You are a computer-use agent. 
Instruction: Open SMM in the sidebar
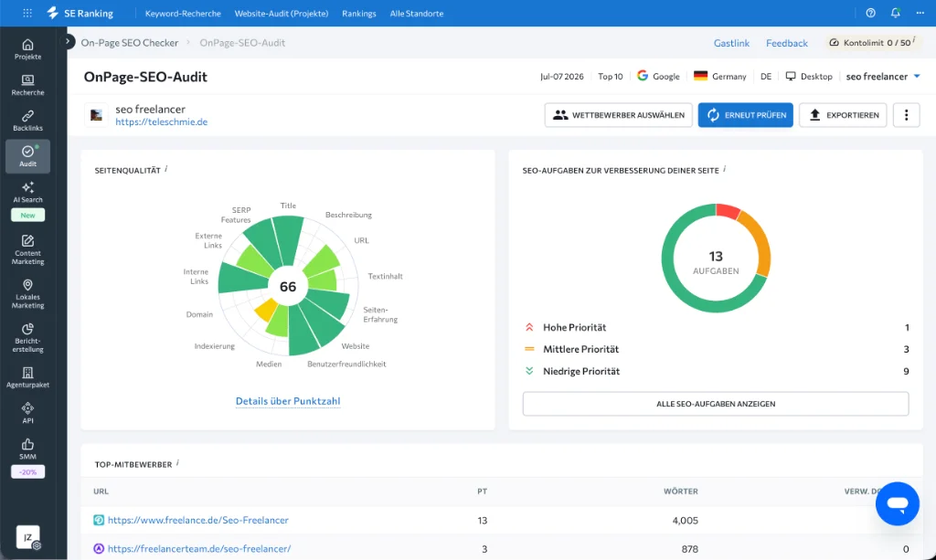(27, 449)
